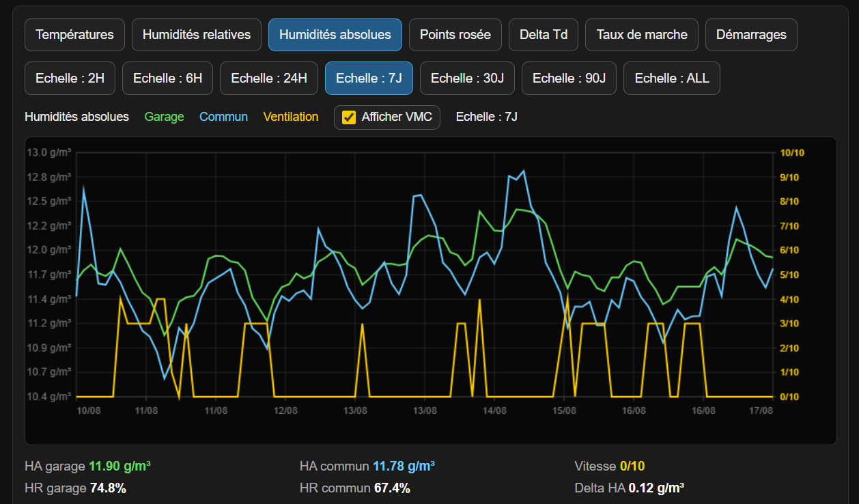Click the 15/08 date axis label
859x504 pixels.
(564, 410)
